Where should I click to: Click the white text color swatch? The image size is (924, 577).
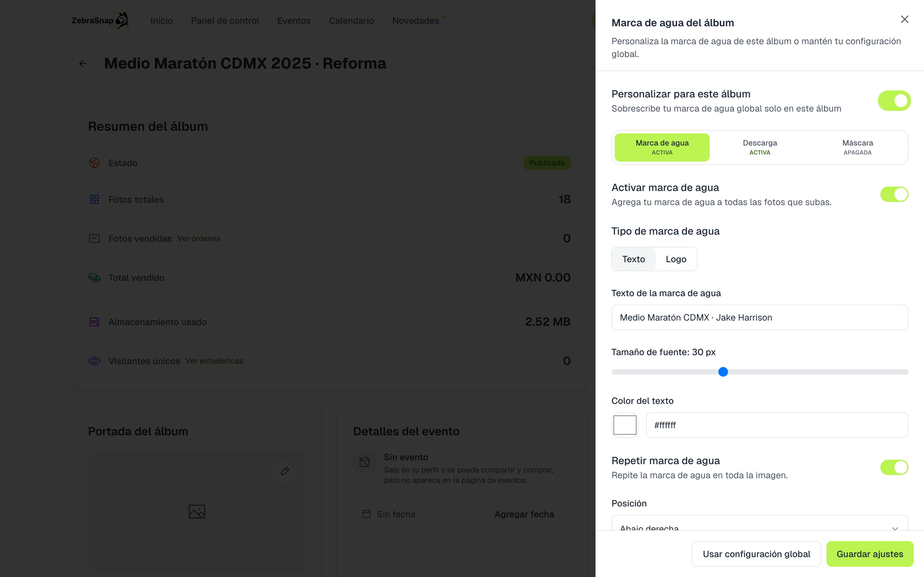625,425
